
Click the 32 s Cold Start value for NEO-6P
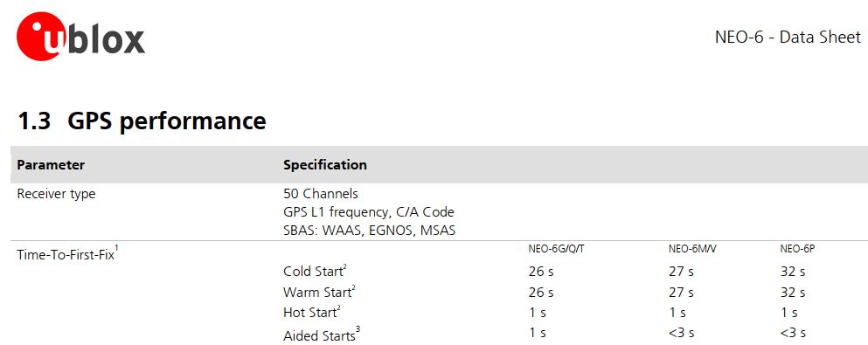(793, 272)
